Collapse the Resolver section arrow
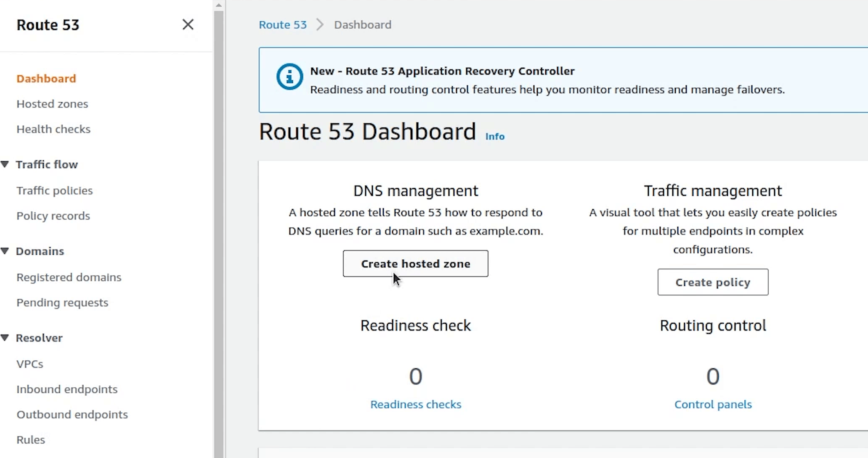Image resolution: width=868 pixels, height=458 pixels. pos(5,338)
